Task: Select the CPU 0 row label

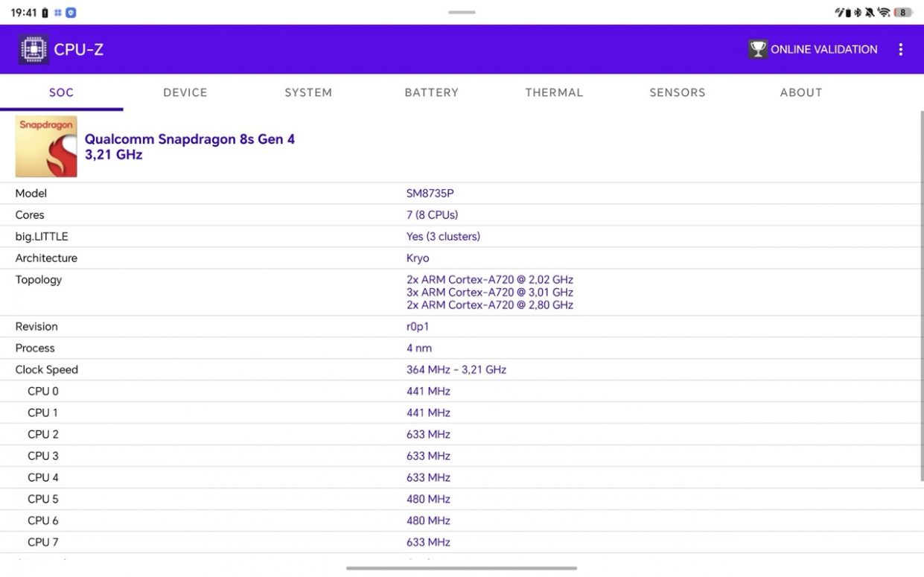Action: click(43, 392)
